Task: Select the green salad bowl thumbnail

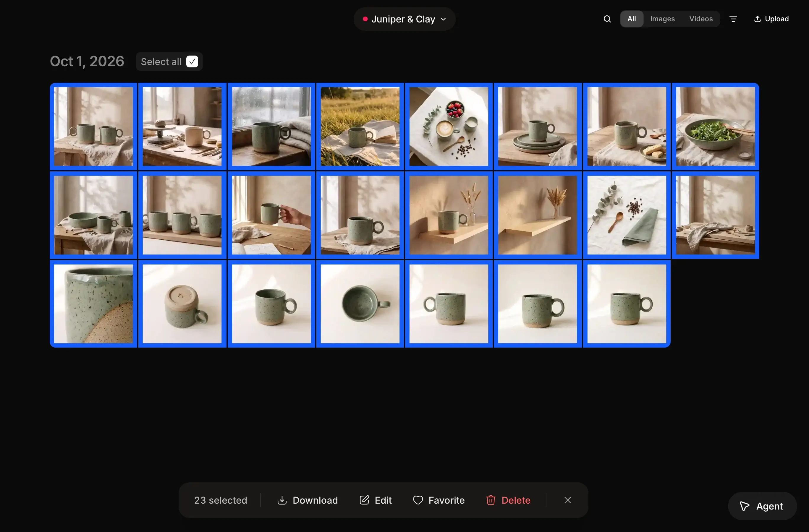Action: [x=716, y=127]
